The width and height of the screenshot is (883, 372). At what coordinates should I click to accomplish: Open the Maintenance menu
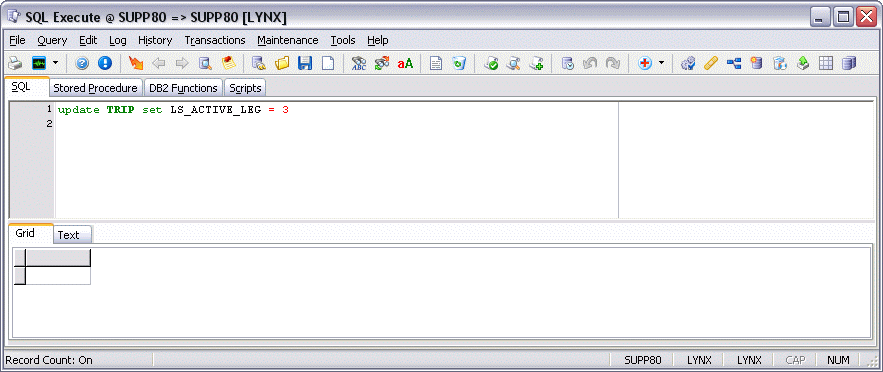tap(288, 40)
